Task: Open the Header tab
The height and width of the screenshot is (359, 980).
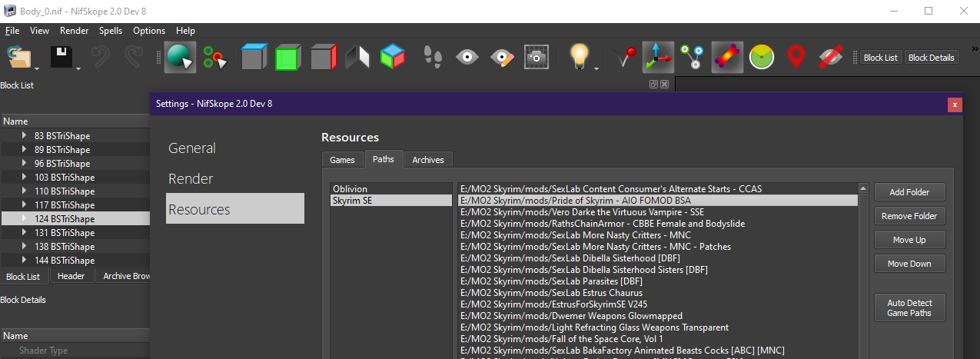Action: click(71, 276)
